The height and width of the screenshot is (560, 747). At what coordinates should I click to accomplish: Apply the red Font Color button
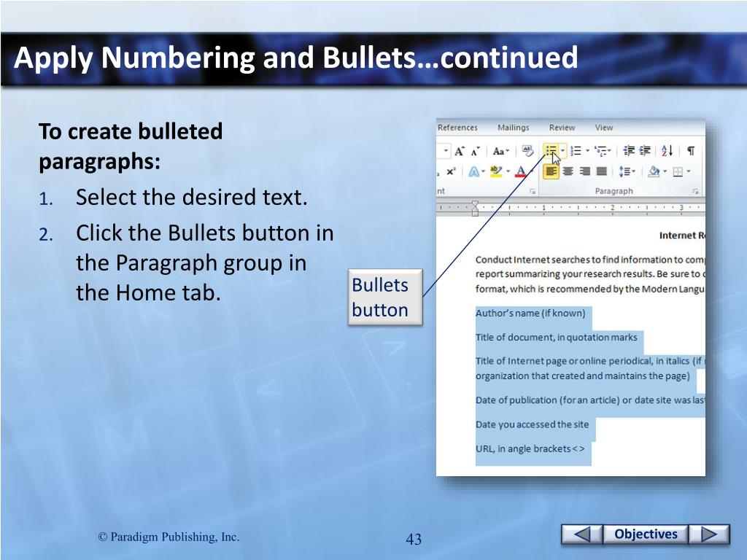pos(521,171)
